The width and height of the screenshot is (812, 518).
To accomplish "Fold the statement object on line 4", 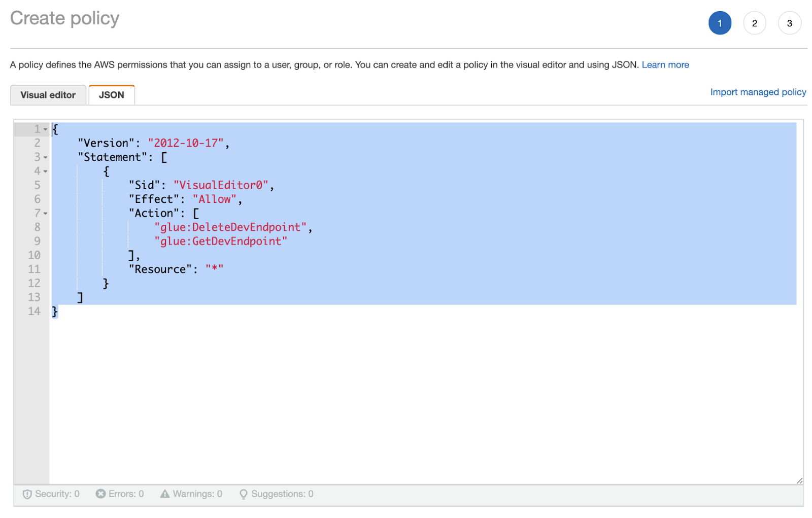I will pos(45,171).
